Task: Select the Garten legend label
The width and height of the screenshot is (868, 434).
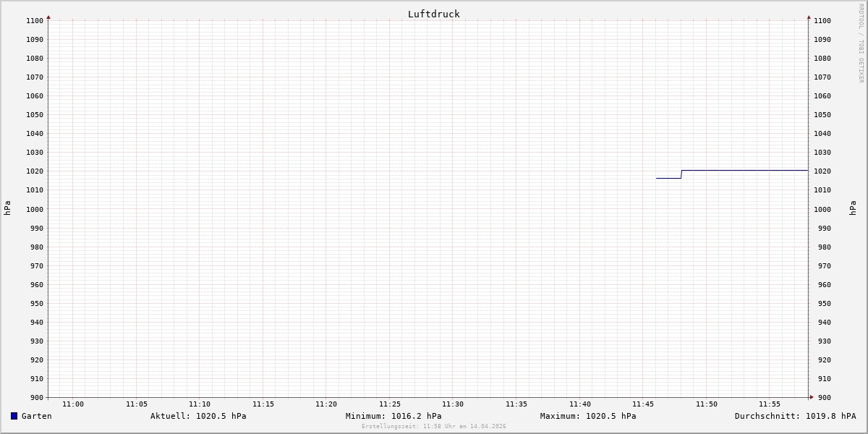Action: [36, 416]
